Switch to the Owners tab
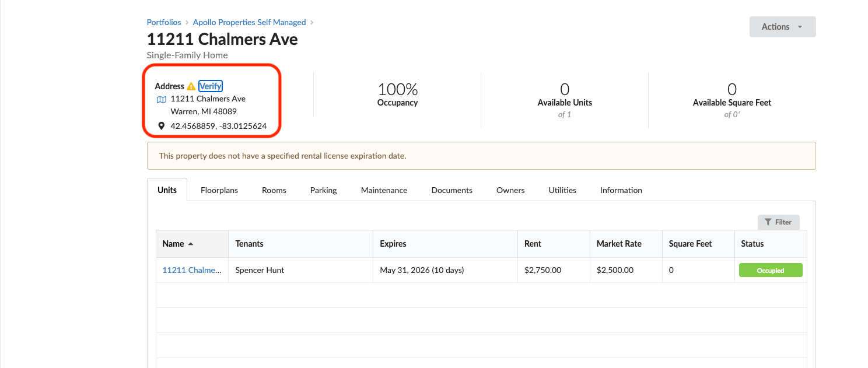The width and height of the screenshot is (868, 368). pos(510,190)
